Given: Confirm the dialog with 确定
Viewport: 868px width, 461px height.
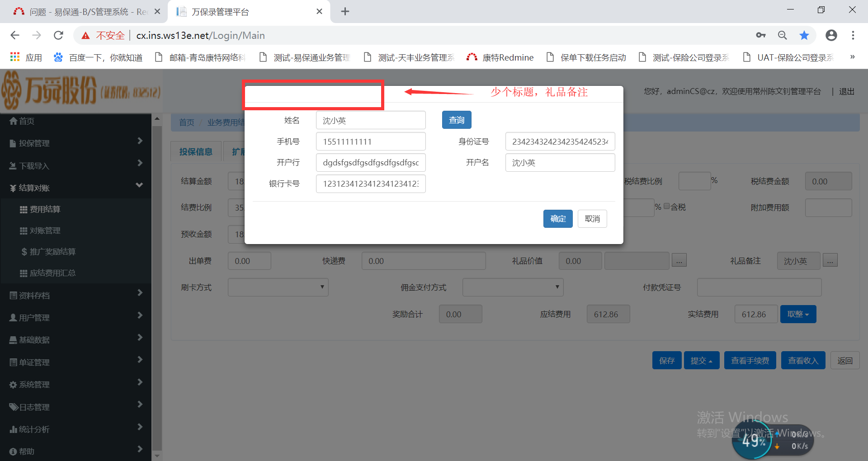Looking at the screenshot, I should (558, 219).
